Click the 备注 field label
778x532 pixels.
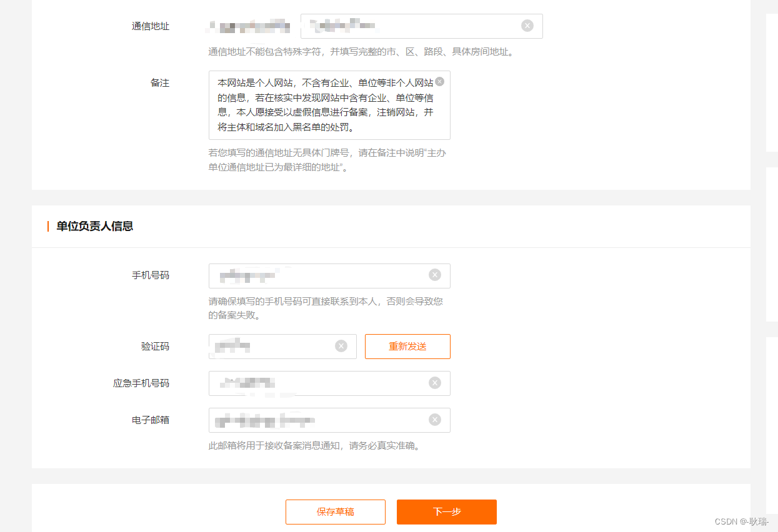[160, 82]
